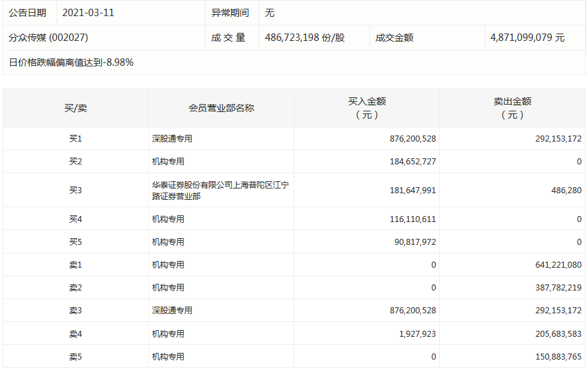Click the 买入金额（元） column header
This screenshot has height=371, width=588.
pyautogui.click(x=366, y=108)
